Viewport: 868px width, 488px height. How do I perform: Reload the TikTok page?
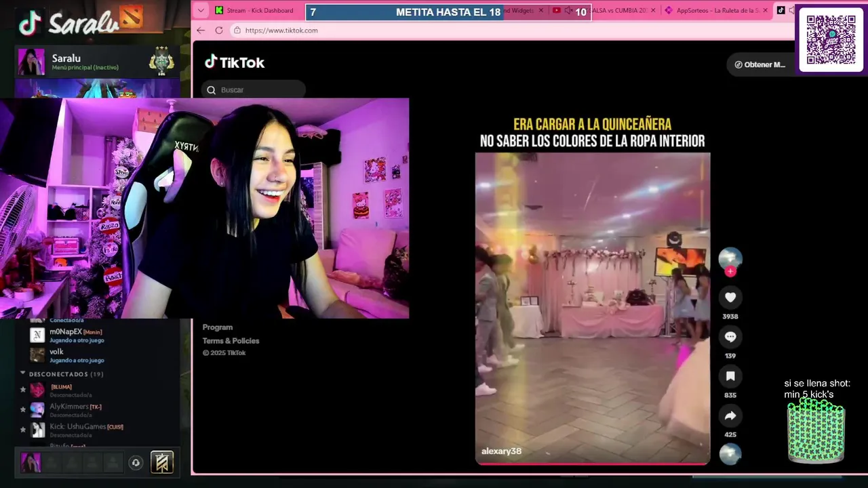[x=219, y=30]
